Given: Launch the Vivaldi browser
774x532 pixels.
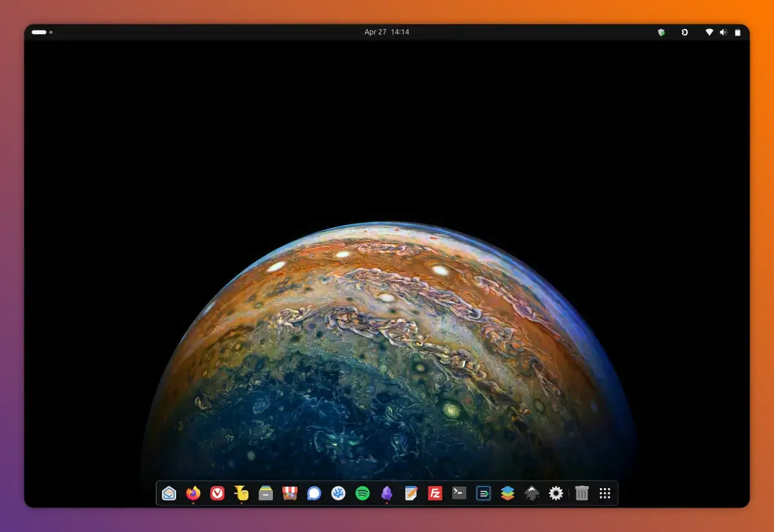Looking at the screenshot, I should coord(217,493).
